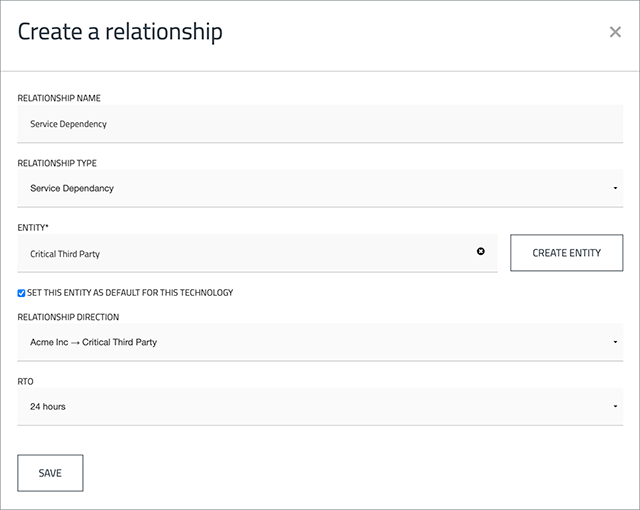The width and height of the screenshot is (640, 510).
Task: Click the Relationship Type dropdown arrow
Action: coord(615,188)
